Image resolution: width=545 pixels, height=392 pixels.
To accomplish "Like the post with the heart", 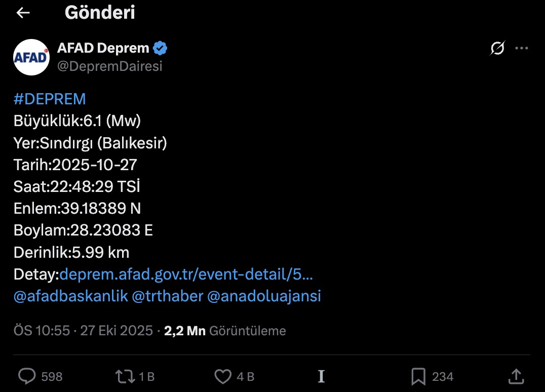I will (x=223, y=376).
